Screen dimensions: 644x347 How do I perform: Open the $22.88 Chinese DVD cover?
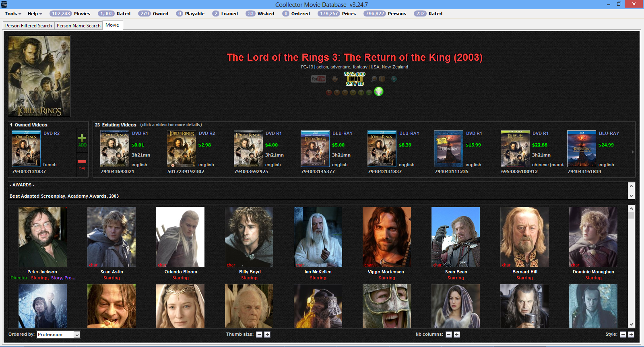515,149
